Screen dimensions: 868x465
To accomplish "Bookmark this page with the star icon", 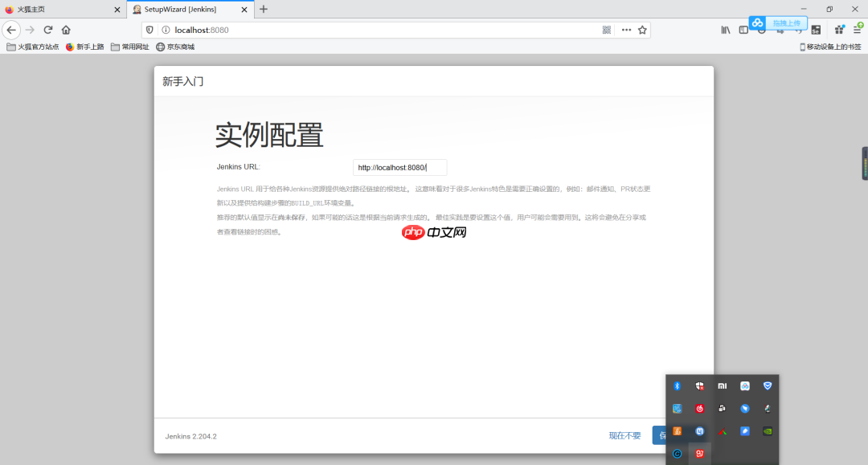I will coord(643,29).
